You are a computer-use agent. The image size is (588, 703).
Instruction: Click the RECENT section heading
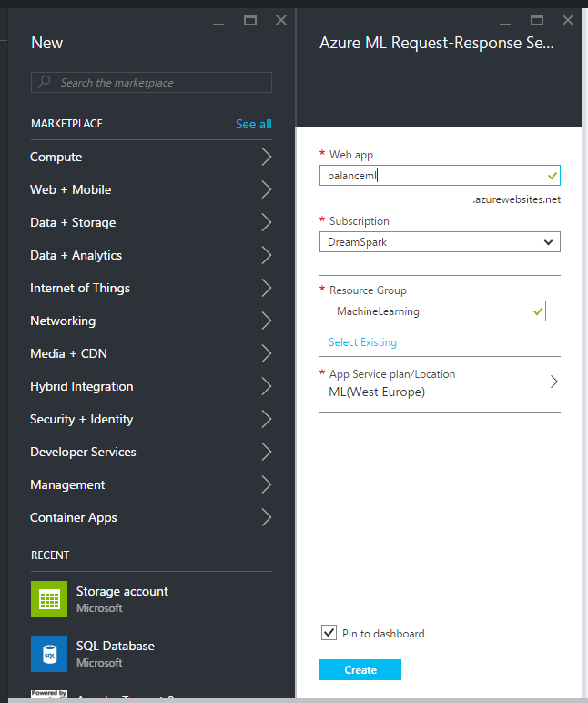[x=50, y=555]
